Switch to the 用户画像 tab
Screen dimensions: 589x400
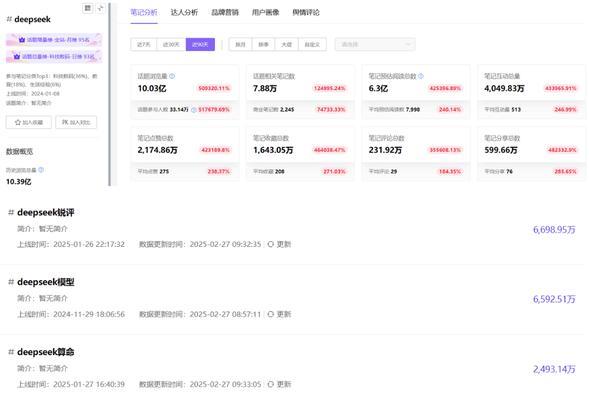265,12
